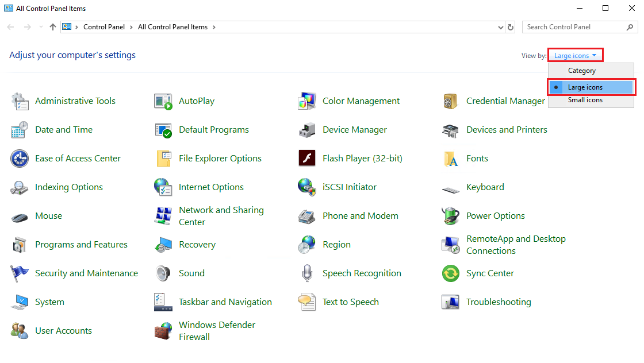The image size is (644, 363).
Task: Open the recent locations dropdown arrow
Action: coord(41,27)
